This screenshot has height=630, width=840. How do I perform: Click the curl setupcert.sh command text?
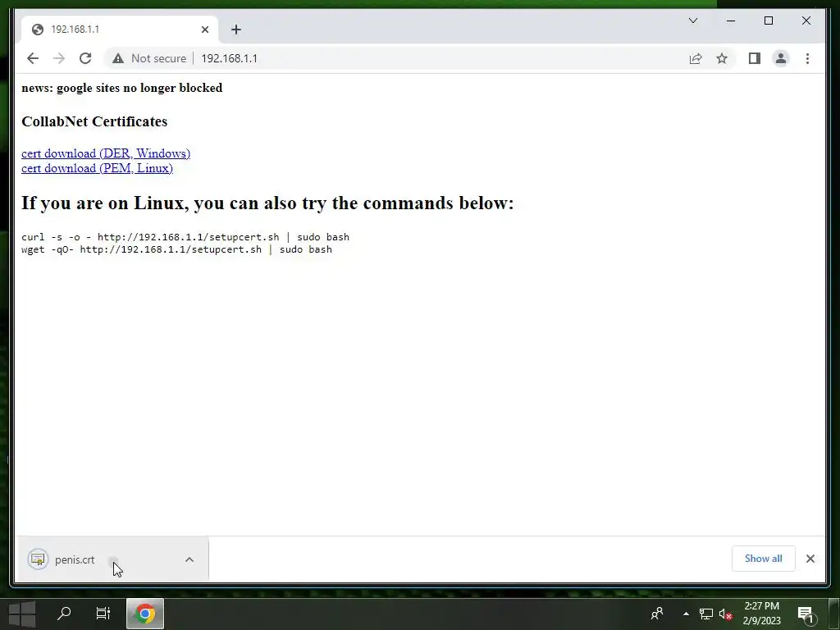pos(185,237)
